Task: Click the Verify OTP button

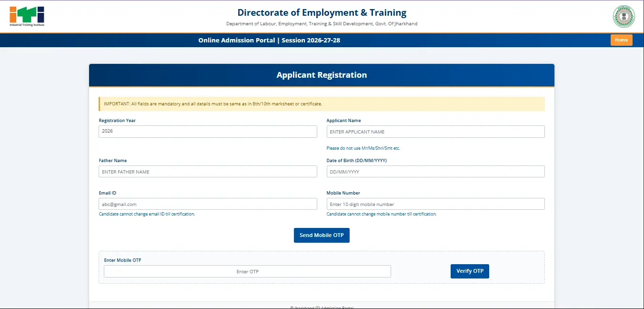Action: tap(470, 271)
